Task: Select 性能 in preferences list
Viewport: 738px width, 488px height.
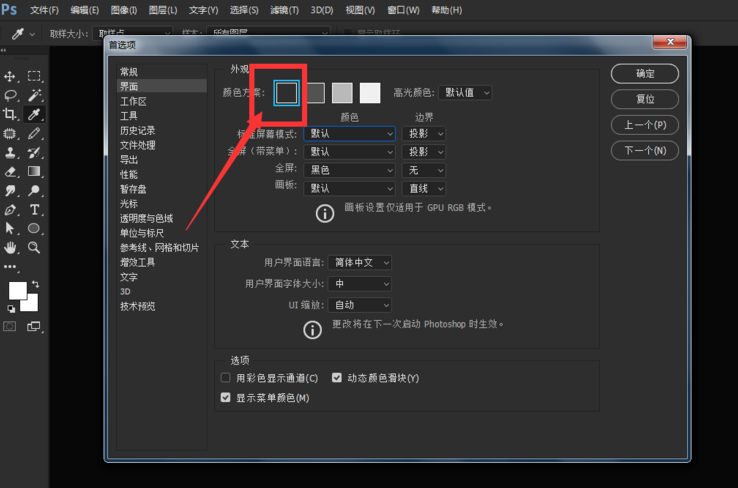Action: point(128,175)
